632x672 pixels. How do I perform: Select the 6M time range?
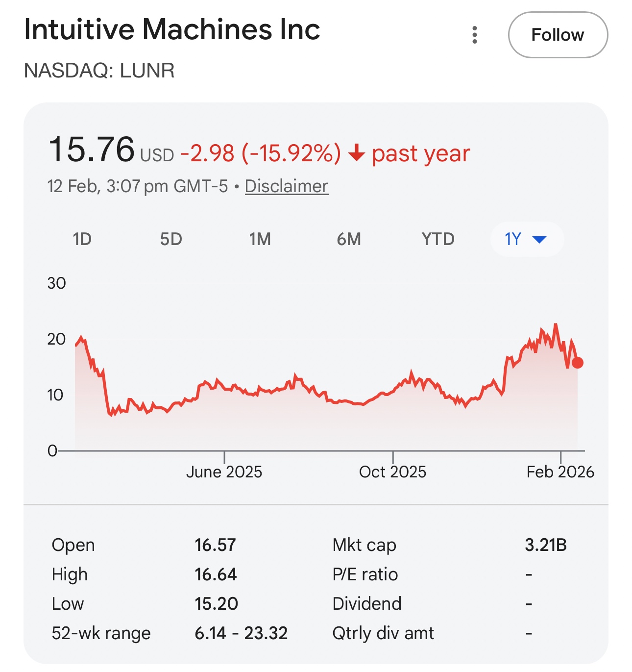pyautogui.click(x=349, y=239)
